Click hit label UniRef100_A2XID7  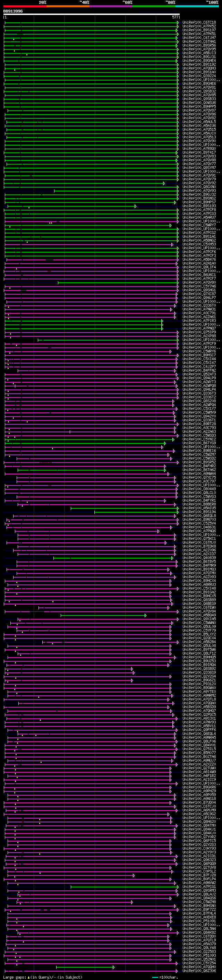point(199,554)
